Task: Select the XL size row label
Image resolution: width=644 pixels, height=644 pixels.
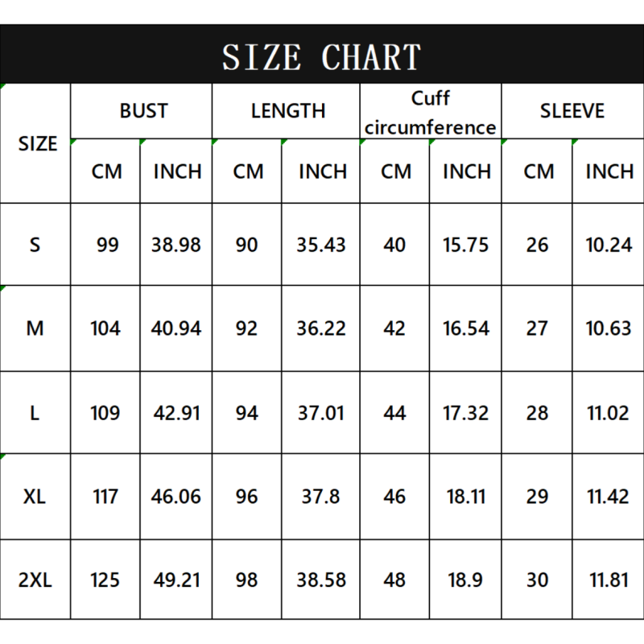Action: (x=35, y=497)
